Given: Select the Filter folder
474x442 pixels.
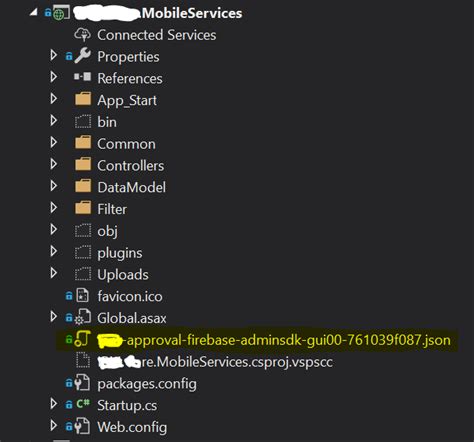Looking at the screenshot, I should [112, 209].
